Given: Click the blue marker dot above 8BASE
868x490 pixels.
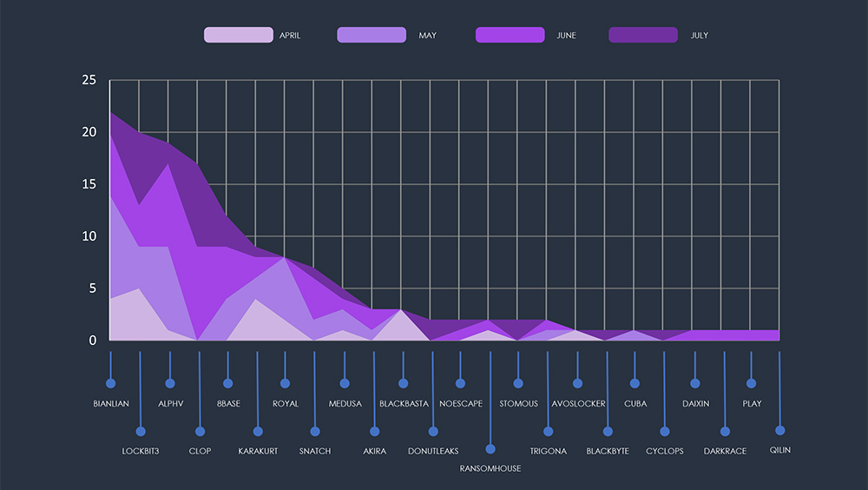Looking at the screenshot, I should pos(227,383).
